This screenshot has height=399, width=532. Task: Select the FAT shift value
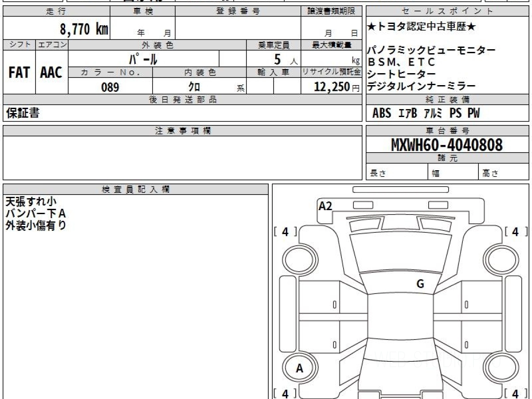click(x=19, y=73)
